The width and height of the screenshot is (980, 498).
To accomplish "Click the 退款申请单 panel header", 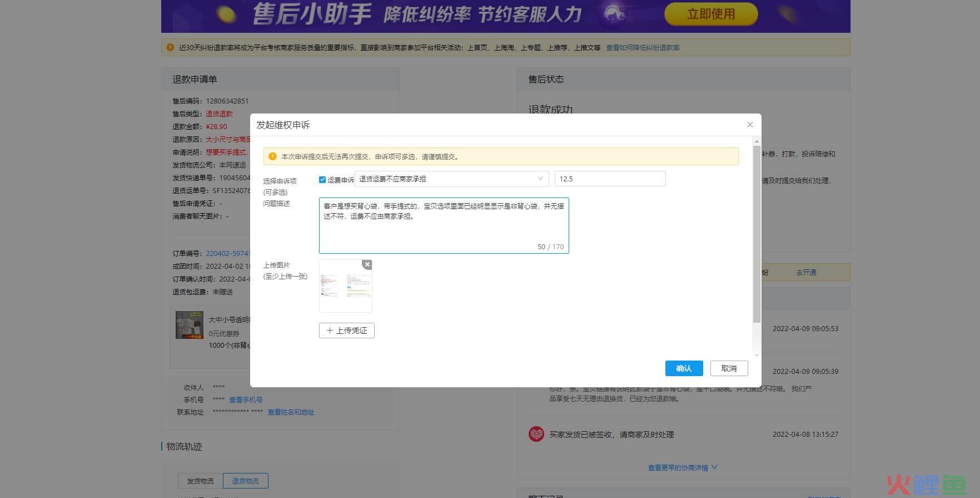I will pos(280,79).
